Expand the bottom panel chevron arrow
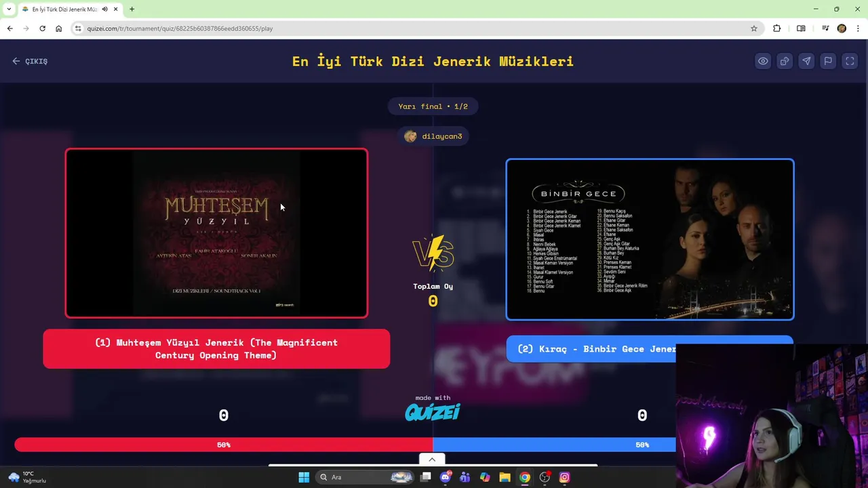 (432, 460)
